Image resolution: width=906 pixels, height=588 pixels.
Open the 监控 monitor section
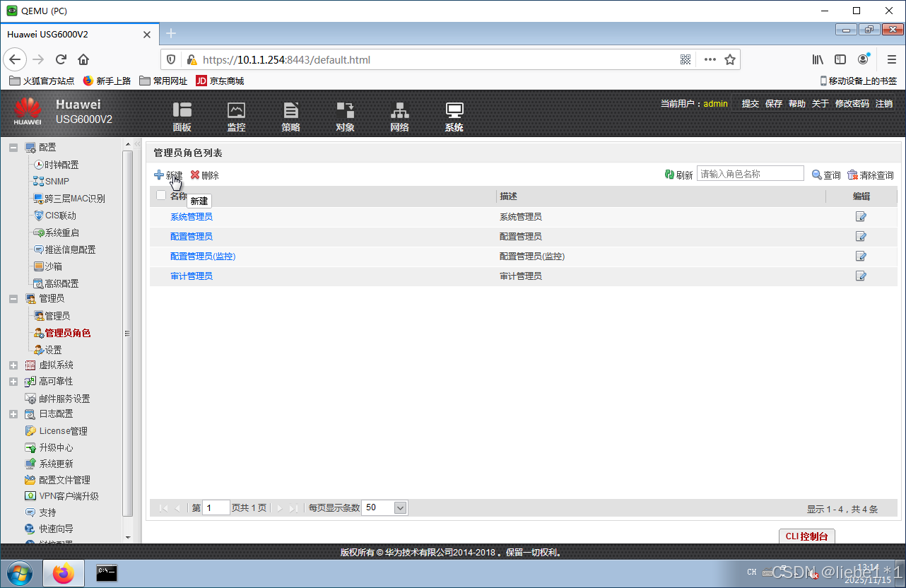[x=236, y=117]
